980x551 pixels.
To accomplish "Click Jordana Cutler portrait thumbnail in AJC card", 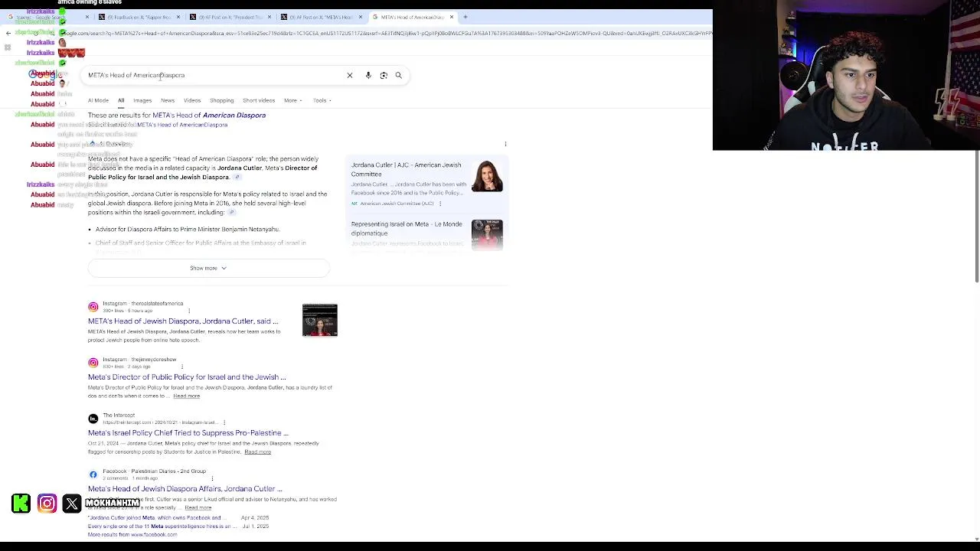I will [x=487, y=176].
